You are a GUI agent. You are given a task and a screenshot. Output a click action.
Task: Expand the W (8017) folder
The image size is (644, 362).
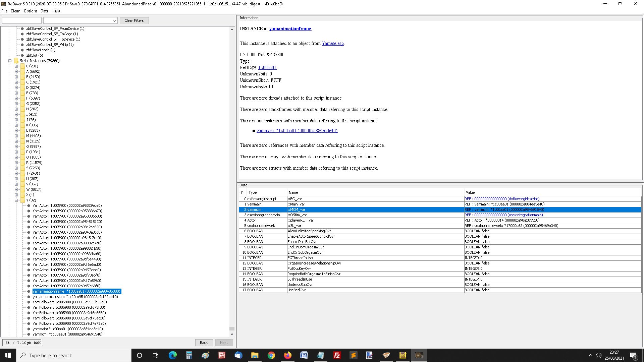tap(16, 189)
